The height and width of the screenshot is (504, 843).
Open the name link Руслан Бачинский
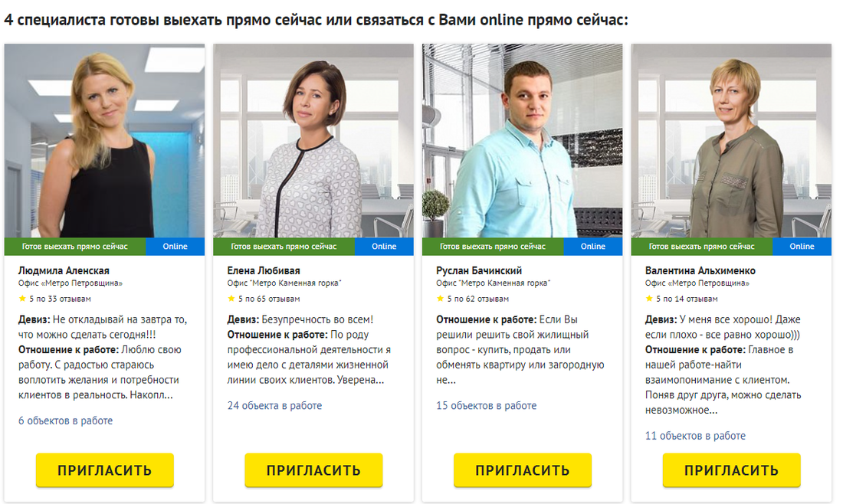pos(479,271)
